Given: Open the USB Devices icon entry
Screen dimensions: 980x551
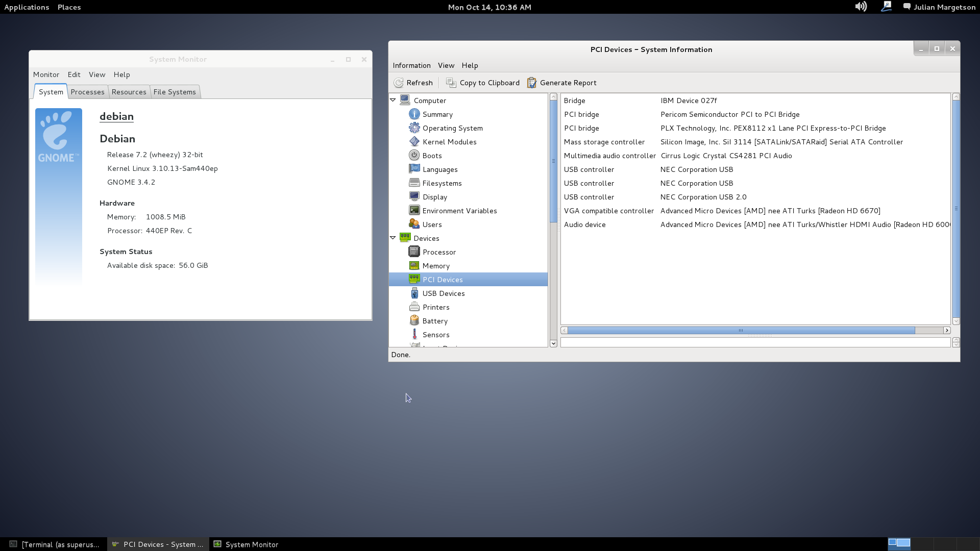Looking at the screenshot, I should pyautogui.click(x=414, y=293).
